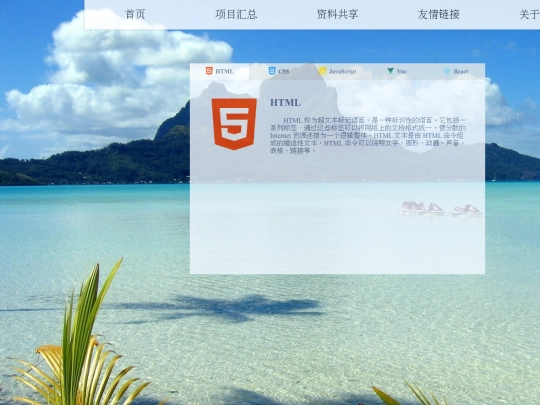Go to 项目汇总 in the navigation bar
Image resolution: width=540 pixels, height=405 pixels.
point(236,14)
